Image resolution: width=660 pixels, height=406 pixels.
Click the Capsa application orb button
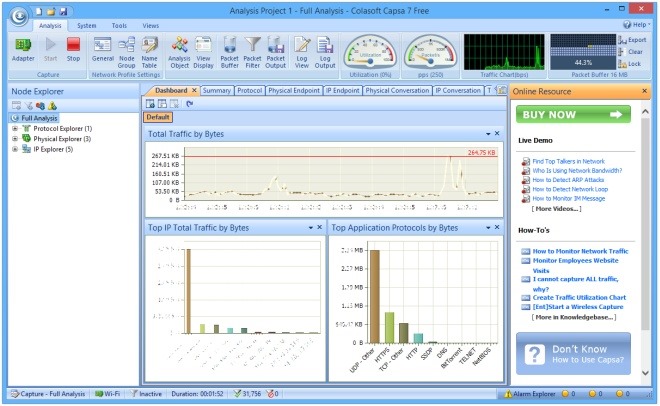(x=19, y=16)
